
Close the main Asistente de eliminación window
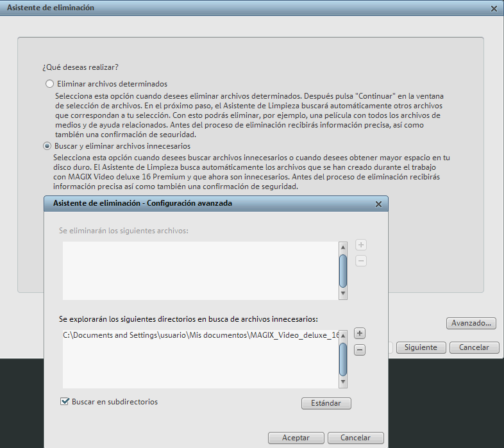pyautogui.click(x=493, y=8)
